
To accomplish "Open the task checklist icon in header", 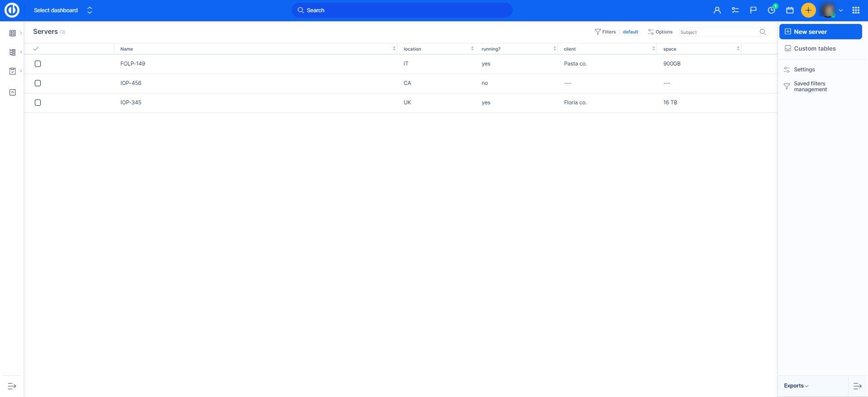I will (735, 10).
